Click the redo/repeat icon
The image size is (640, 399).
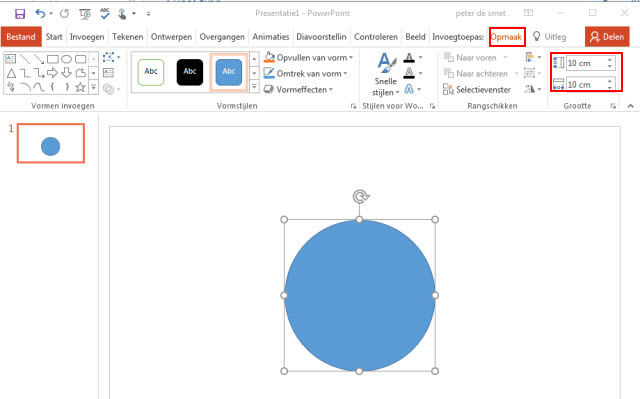pos(64,14)
